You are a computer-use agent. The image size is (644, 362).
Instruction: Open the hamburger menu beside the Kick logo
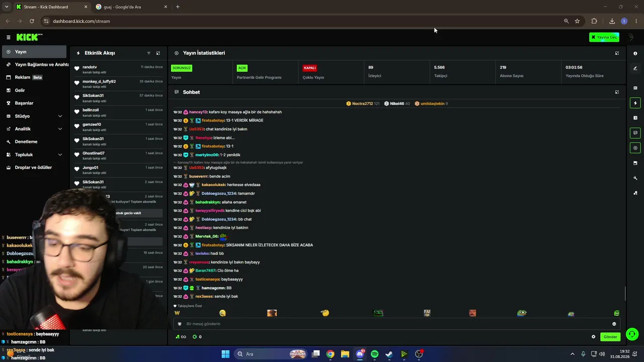point(8,37)
